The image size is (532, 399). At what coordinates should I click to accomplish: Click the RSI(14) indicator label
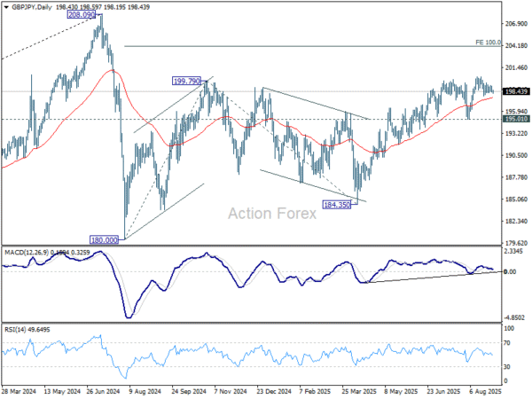(x=14, y=330)
